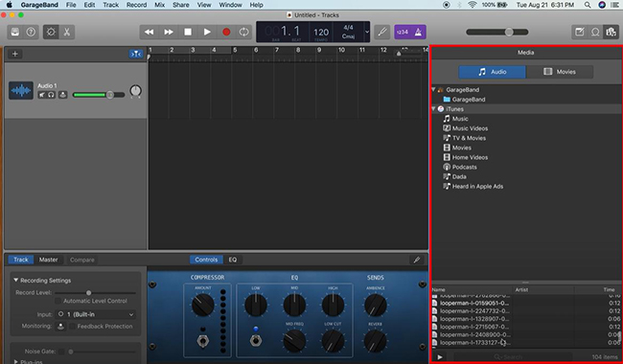Open Quick Help question mark button

[x=31, y=33]
